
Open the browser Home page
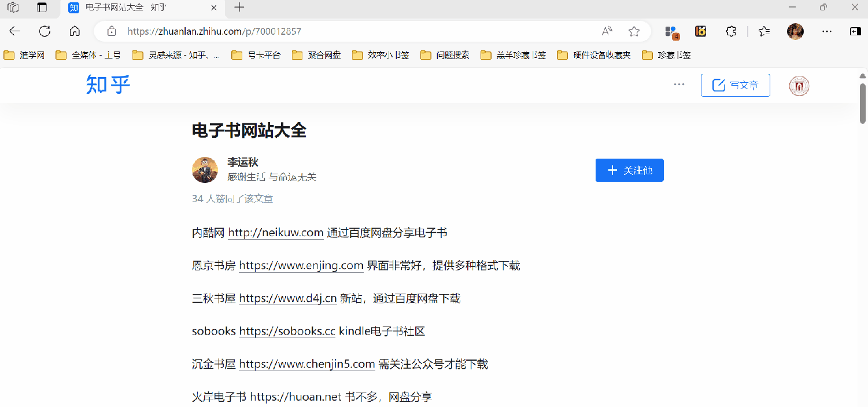(x=75, y=31)
